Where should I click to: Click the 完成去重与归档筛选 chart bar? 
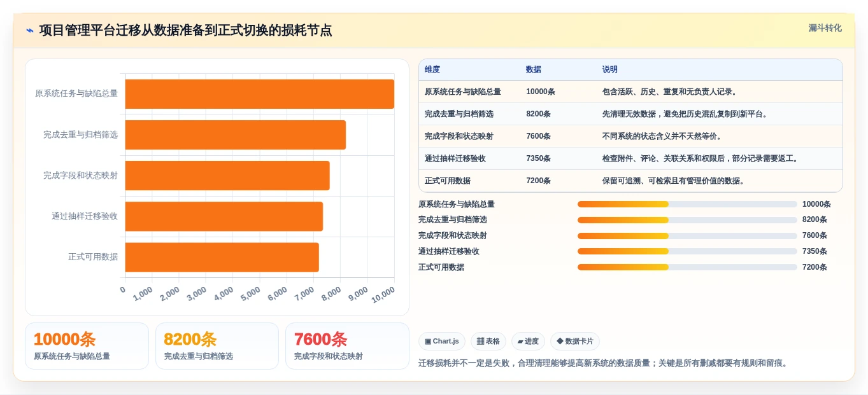(x=236, y=135)
